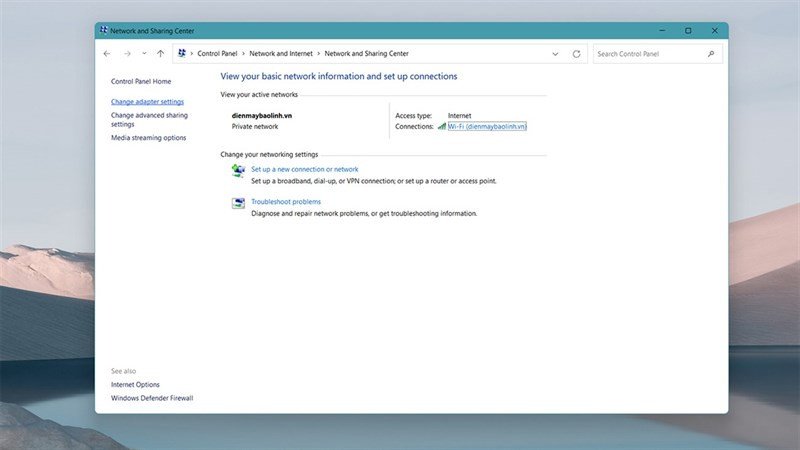800x450 pixels.
Task: Click the Wi-Fi signal strength icon
Action: pos(442,126)
